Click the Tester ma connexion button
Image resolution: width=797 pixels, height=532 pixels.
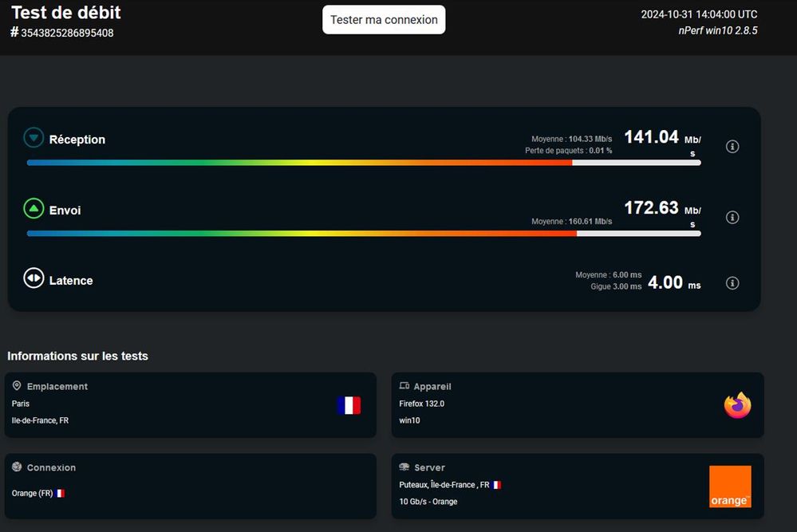click(x=384, y=20)
